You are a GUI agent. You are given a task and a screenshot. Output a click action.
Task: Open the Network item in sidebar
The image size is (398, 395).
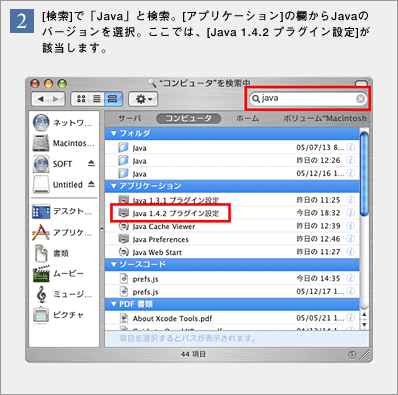coord(63,123)
